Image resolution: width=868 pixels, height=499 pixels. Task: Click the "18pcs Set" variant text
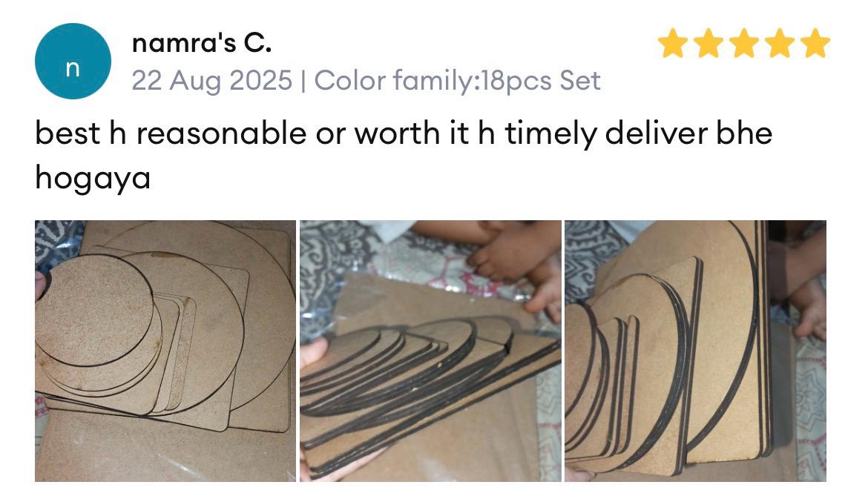click(x=541, y=81)
